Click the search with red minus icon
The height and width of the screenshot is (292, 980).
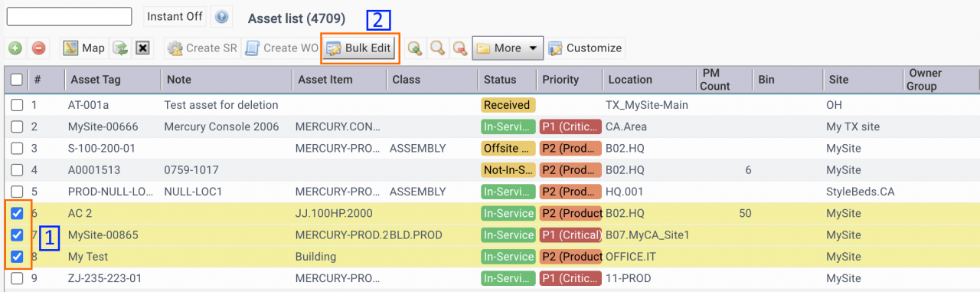pyautogui.click(x=459, y=48)
